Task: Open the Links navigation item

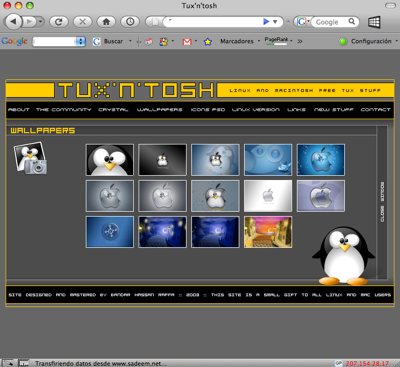Action: point(296,109)
